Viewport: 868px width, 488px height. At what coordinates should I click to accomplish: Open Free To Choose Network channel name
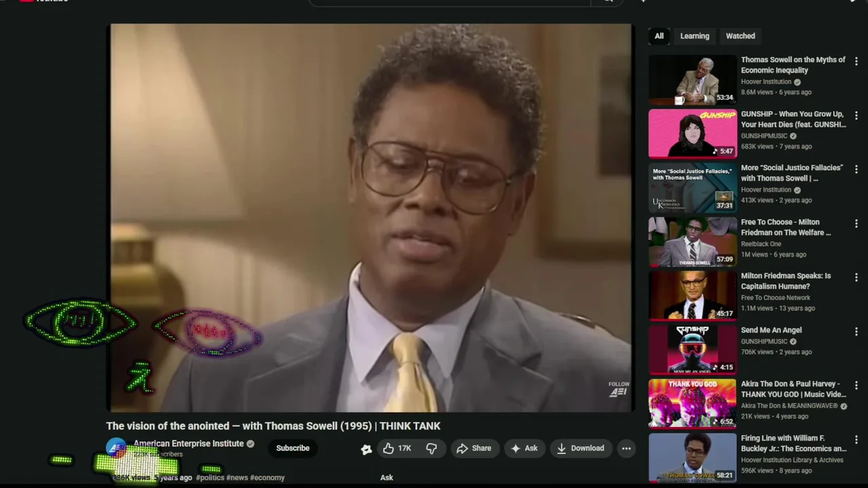(776, 298)
